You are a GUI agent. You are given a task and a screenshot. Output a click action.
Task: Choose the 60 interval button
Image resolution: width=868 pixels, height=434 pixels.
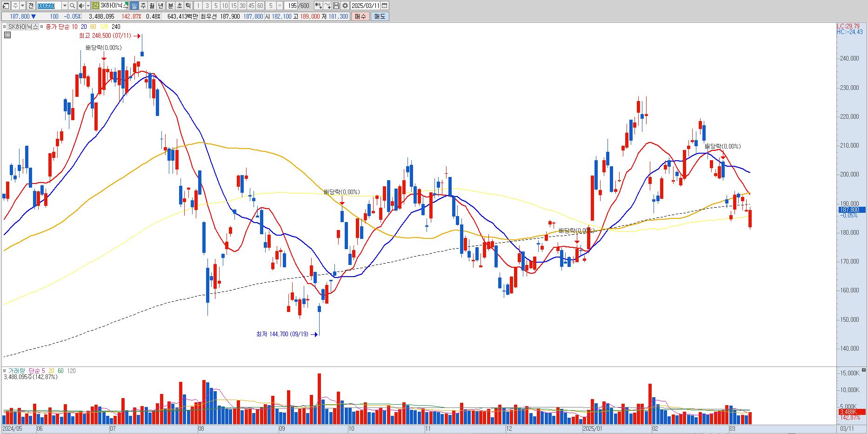[x=260, y=6]
